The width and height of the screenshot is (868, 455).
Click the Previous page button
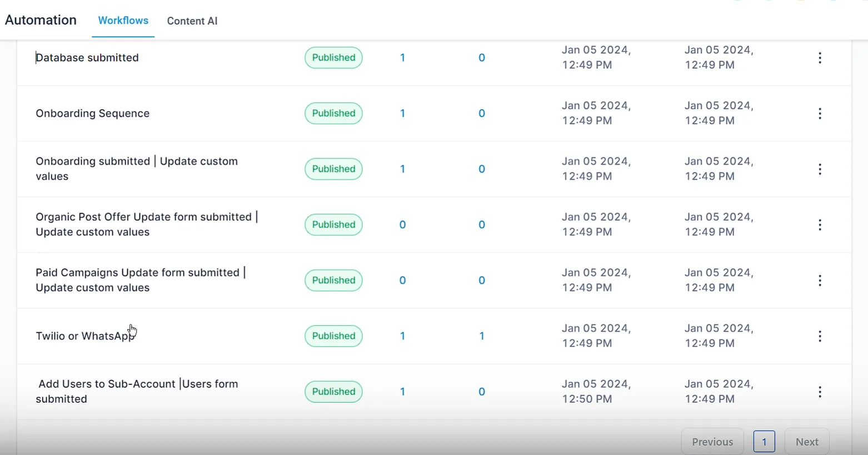tap(712, 442)
